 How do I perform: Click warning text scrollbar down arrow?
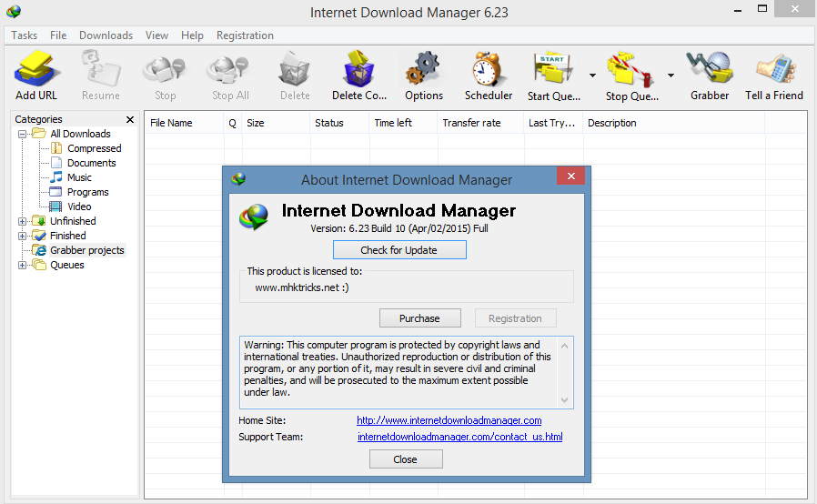[565, 400]
